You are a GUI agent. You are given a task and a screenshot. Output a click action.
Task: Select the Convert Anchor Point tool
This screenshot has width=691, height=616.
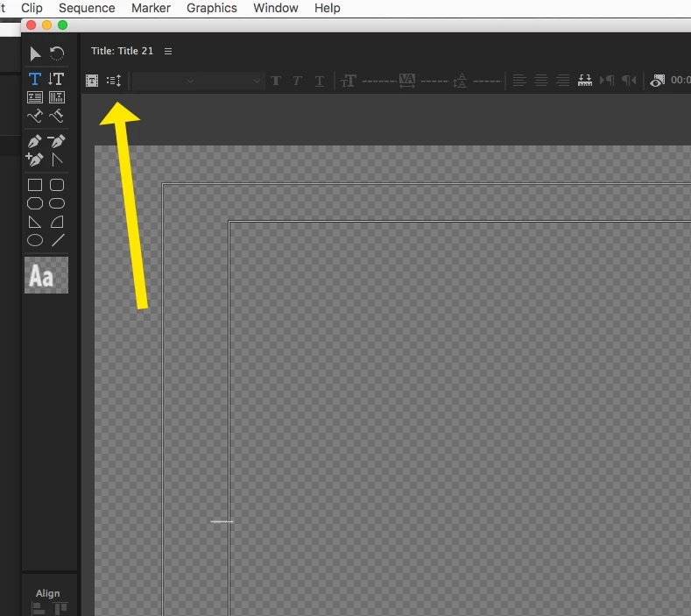click(57, 159)
